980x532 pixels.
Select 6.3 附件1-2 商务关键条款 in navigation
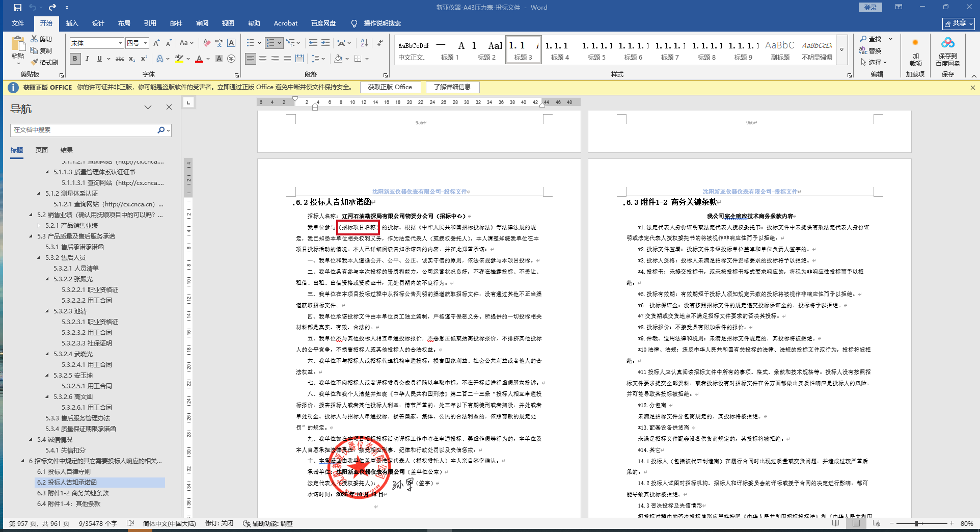tap(73, 493)
